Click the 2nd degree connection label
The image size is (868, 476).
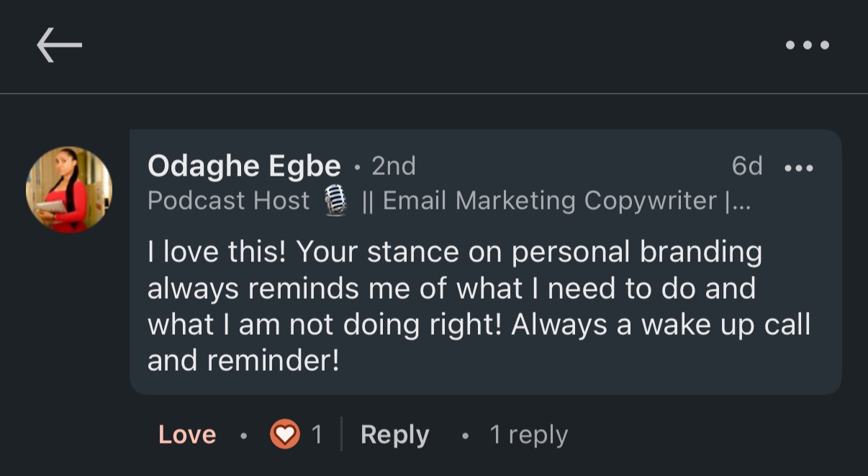point(394,166)
